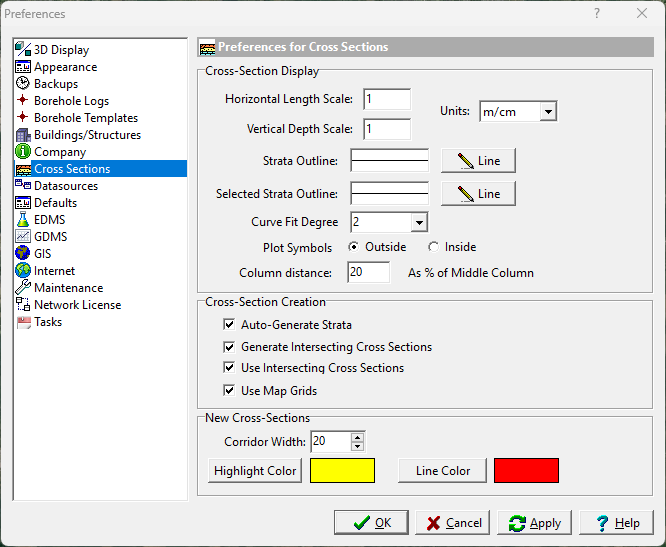Open the Units dropdown
The width and height of the screenshot is (666, 547).
(548, 112)
